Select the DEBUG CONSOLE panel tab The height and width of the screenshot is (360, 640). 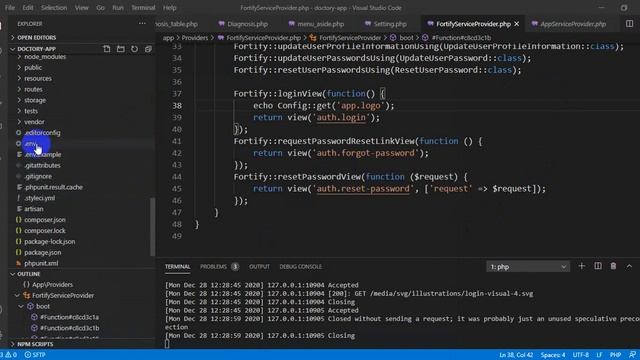pos(301,267)
